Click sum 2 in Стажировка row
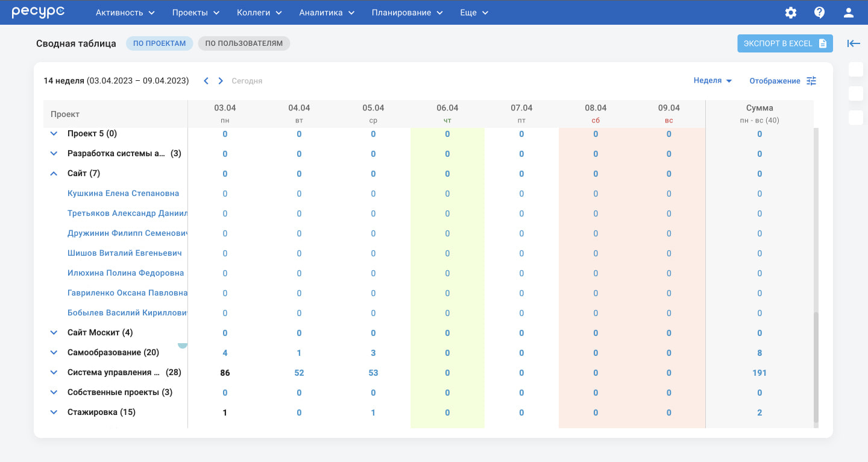This screenshot has height=462, width=868. click(x=759, y=413)
